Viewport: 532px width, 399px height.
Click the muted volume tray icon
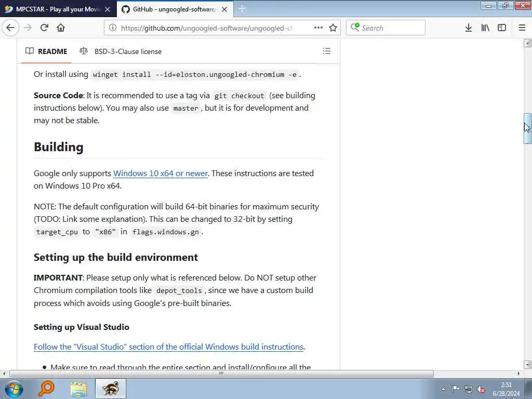coord(481,390)
